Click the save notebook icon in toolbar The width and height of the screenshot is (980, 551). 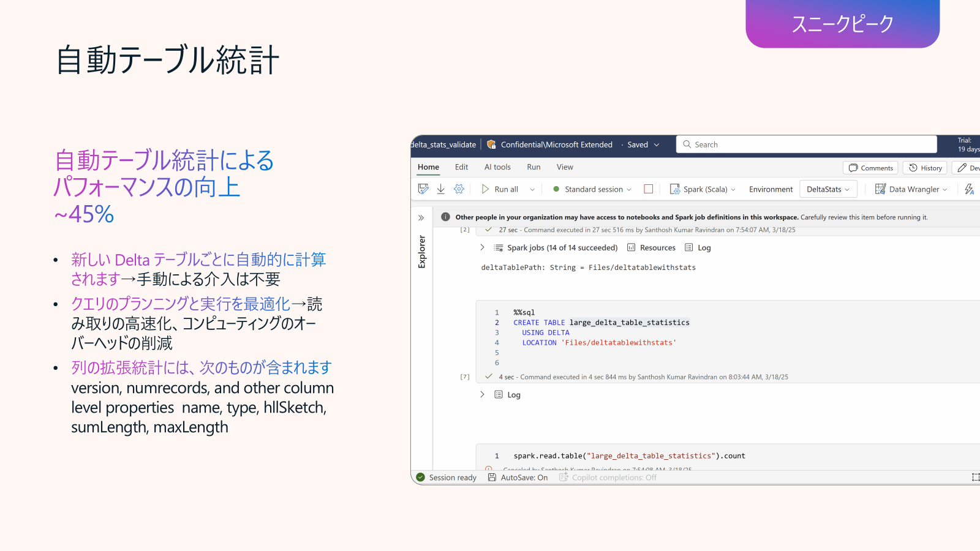423,189
